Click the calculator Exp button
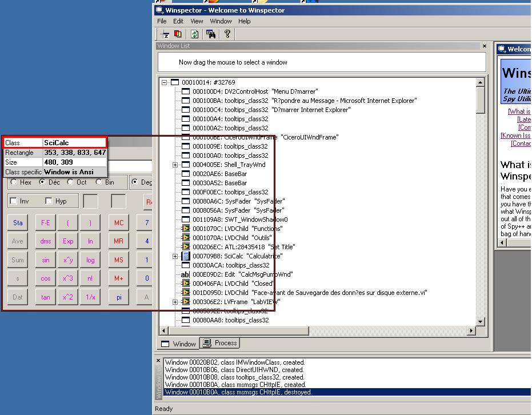The height and width of the screenshot is (415, 532). point(68,241)
